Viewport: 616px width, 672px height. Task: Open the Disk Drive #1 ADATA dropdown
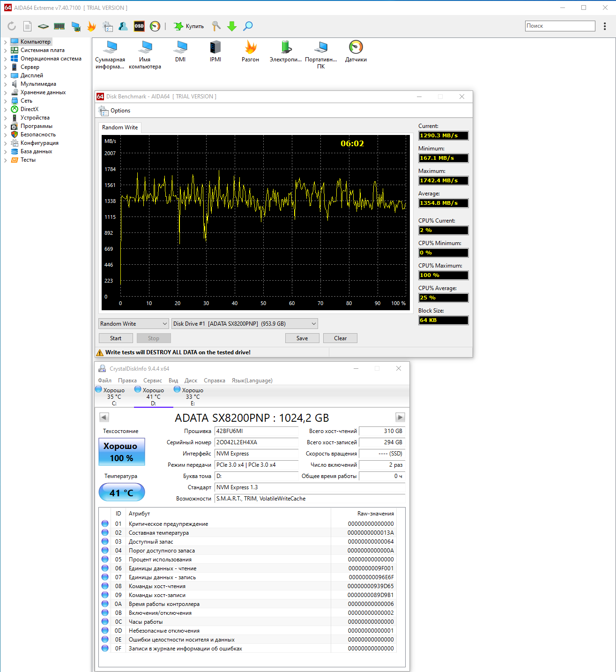coord(245,324)
